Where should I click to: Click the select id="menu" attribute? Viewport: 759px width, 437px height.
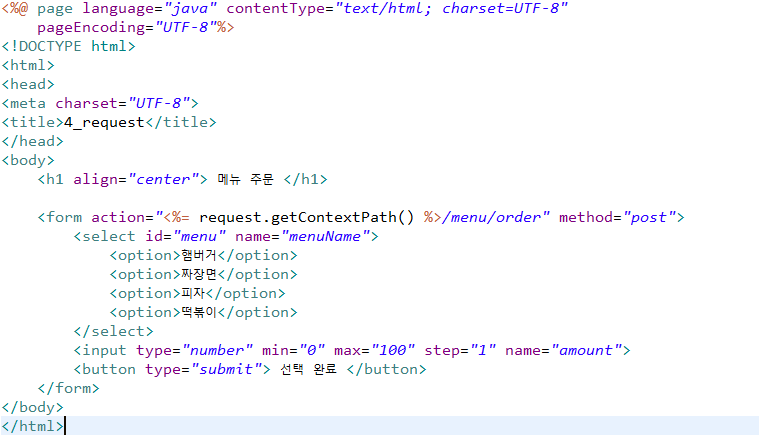pyautogui.click(x=185, y=237)
